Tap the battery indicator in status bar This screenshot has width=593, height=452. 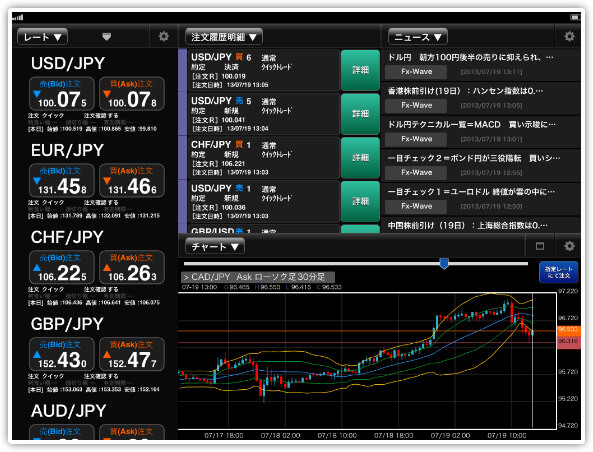tap(575, 17)
